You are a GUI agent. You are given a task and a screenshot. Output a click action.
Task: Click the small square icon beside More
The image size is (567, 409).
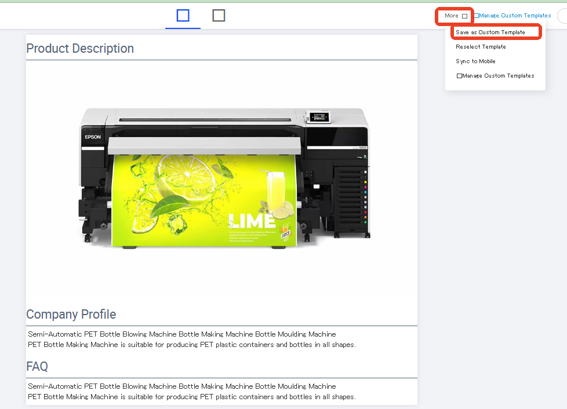tap(465, 16)
